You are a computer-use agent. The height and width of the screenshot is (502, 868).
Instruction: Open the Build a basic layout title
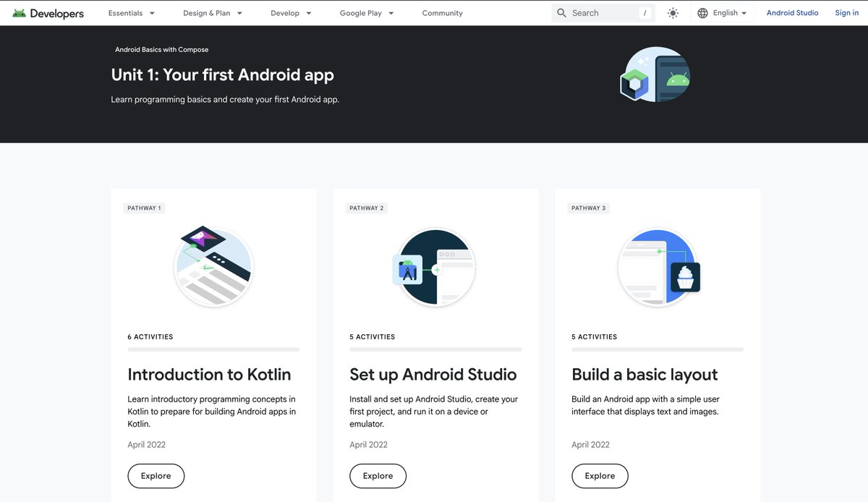(x=644, y=375)
